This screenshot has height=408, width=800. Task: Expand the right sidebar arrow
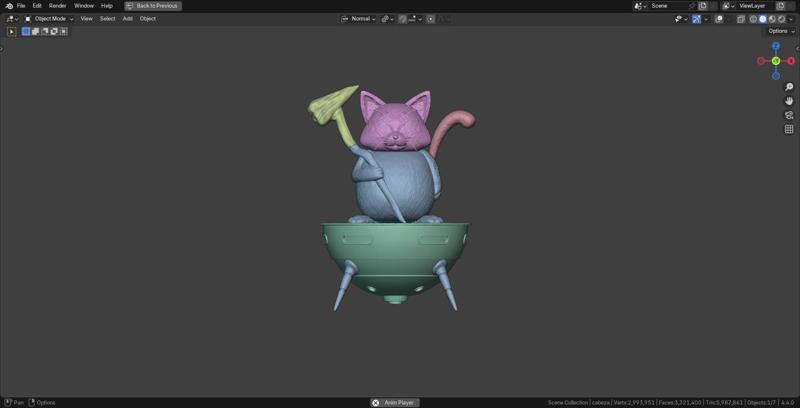click(x=798, y=49)
